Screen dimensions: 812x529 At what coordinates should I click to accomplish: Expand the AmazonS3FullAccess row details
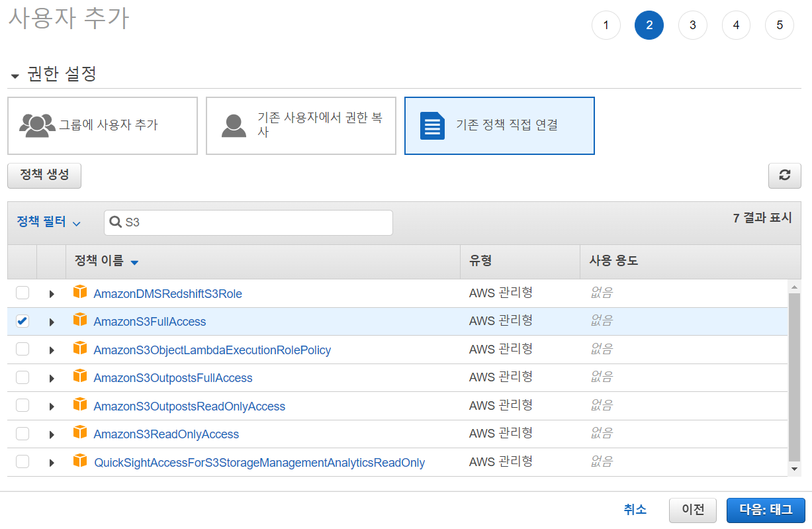(x=52, y=322)
